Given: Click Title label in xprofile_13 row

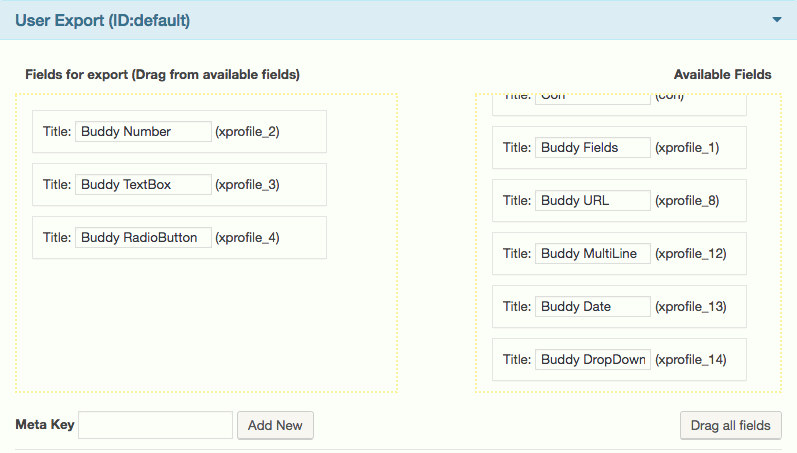Looking at the screenshot, I should coord(517,307).
